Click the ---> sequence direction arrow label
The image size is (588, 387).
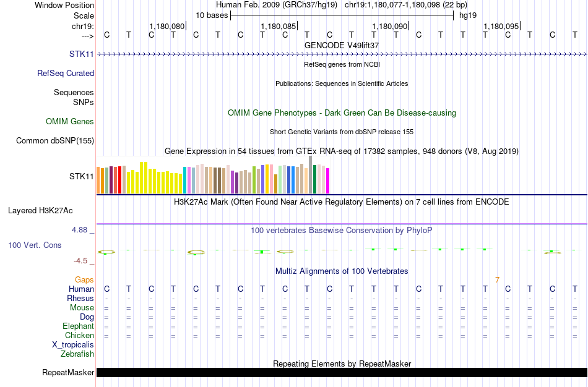tap(87, 36)
